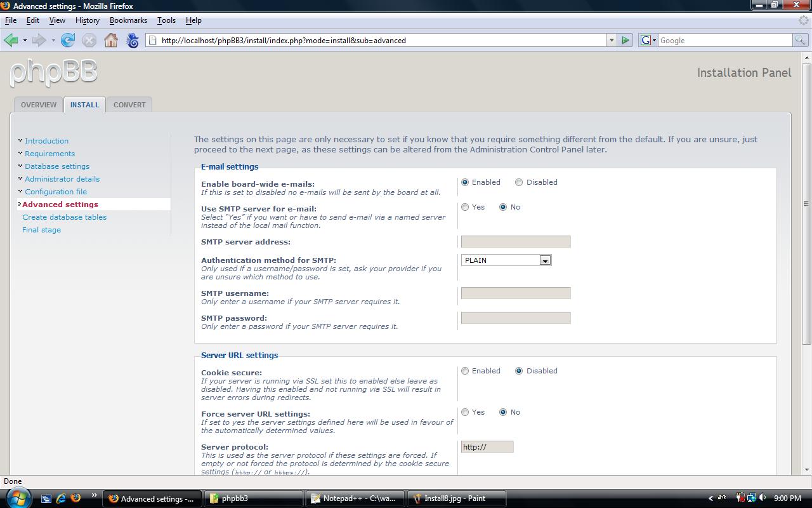Click the phpBB logo
This screenshot has width=812, height=508.
(54, 72)
